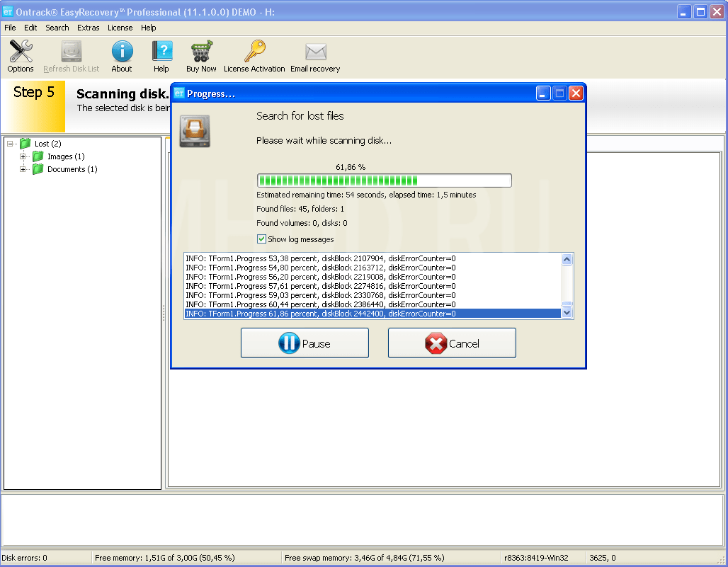The height and width of the screenshot is (567, 728).
Task: Cancel the disk scan
Action: [452, 343]
